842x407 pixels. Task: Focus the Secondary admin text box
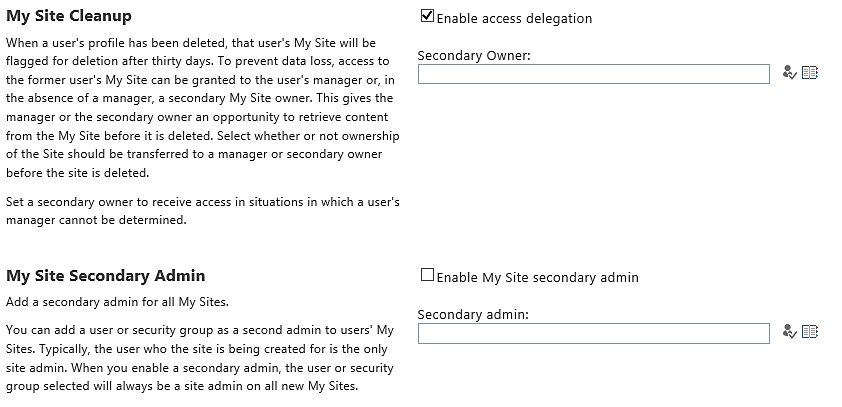click(x=593, y=333)
